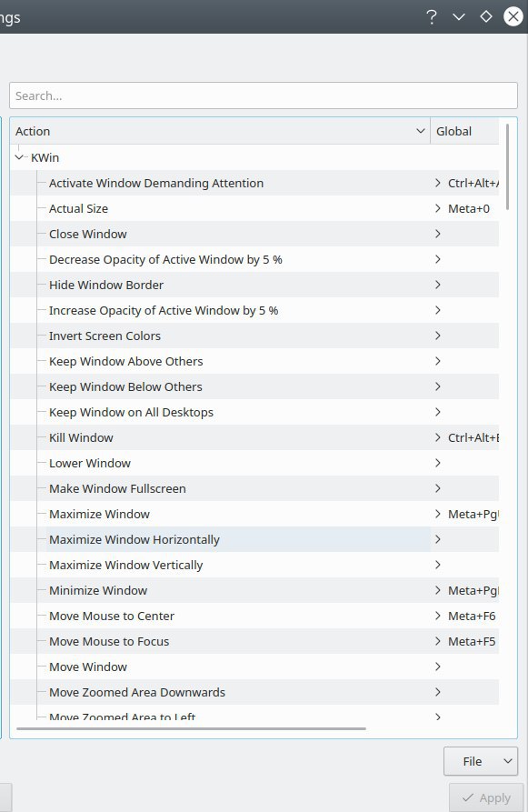Expand the Actual Size row chevron

pyautogui.click(x=438, y=208)
